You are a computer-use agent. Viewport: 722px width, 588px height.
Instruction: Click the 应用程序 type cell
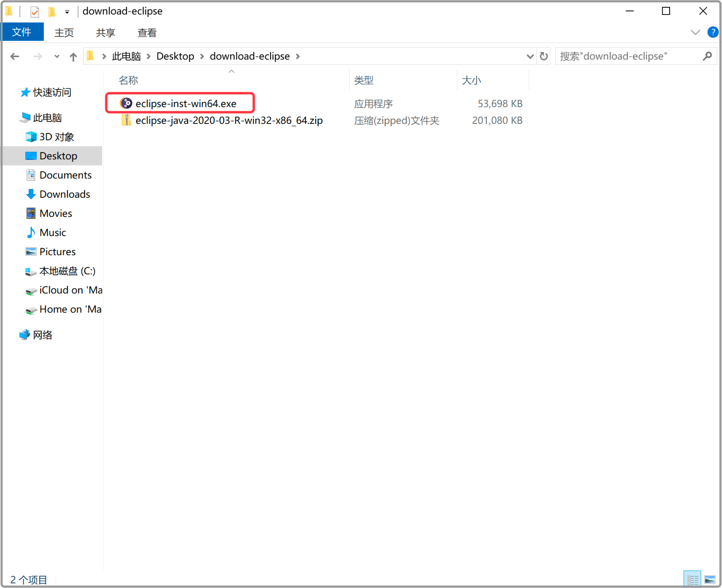[373, 104]
